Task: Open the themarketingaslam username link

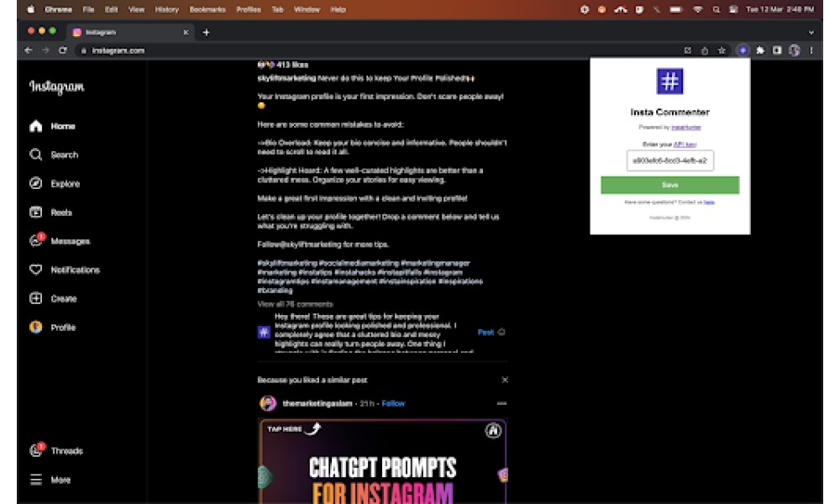Action: (318, 404)
